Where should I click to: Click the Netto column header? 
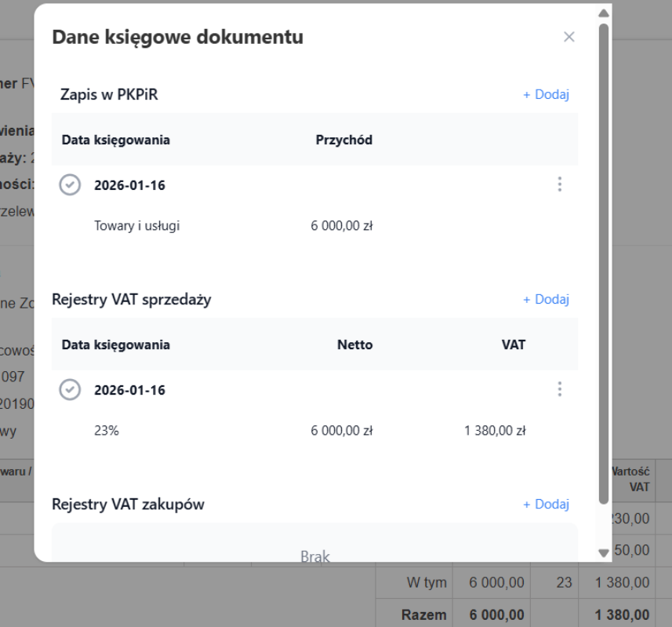click(x=354, y=344)
